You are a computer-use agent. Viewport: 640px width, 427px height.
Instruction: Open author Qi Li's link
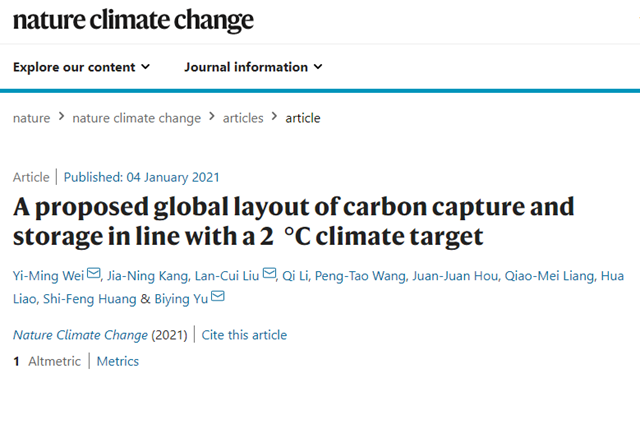(296, 276)
